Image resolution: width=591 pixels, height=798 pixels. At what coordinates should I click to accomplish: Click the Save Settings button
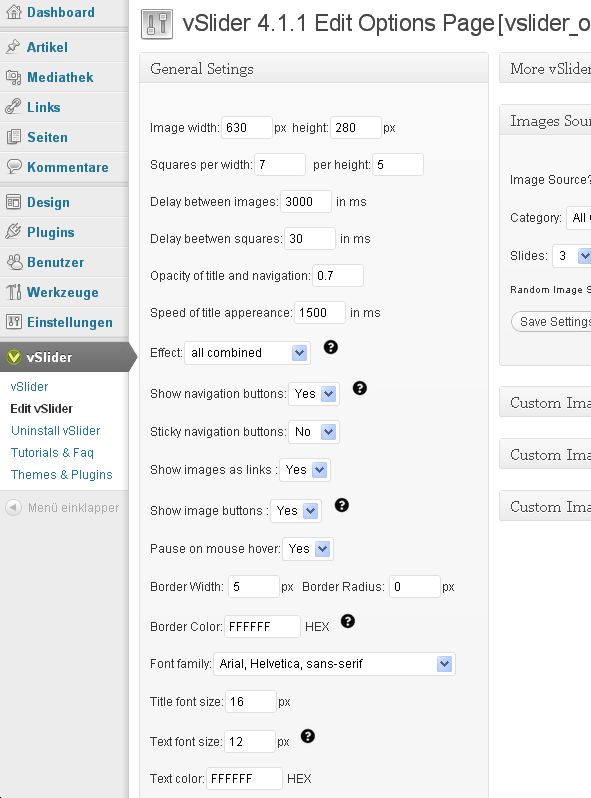pos(551,322)
